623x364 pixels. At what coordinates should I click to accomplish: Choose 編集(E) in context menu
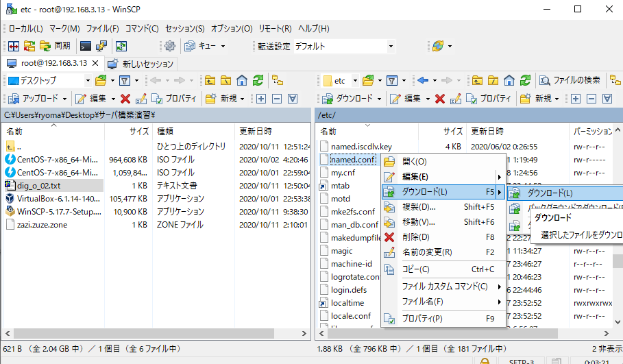pos(443,176)
